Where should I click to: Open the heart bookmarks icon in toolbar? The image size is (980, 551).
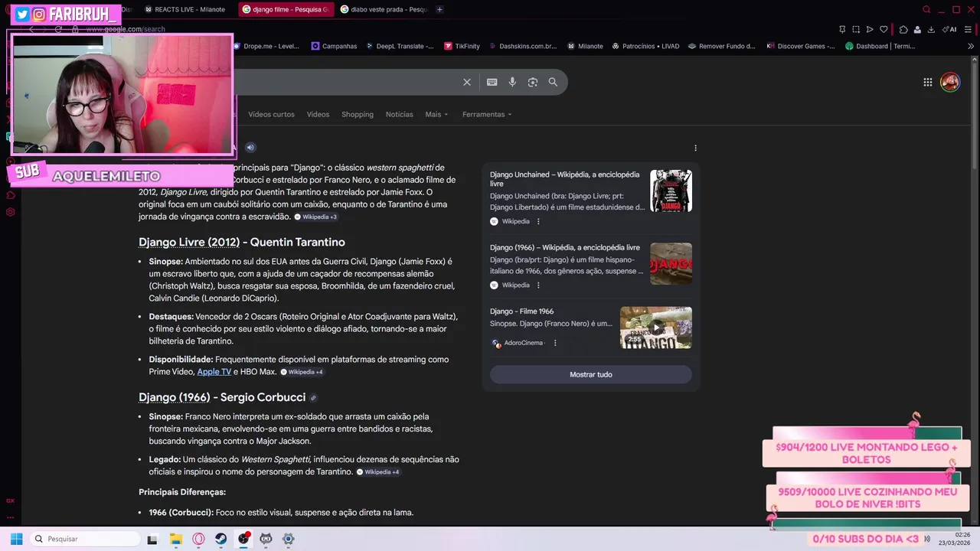[x=884, y=29]
